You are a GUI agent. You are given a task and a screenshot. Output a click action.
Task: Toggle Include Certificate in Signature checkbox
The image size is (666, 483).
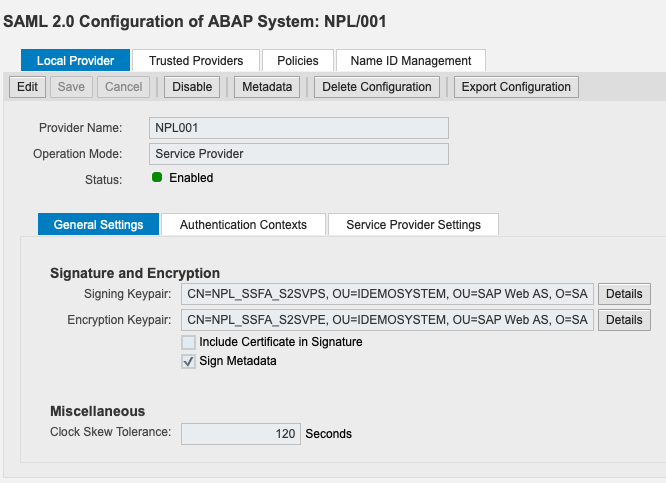point(188,342)
